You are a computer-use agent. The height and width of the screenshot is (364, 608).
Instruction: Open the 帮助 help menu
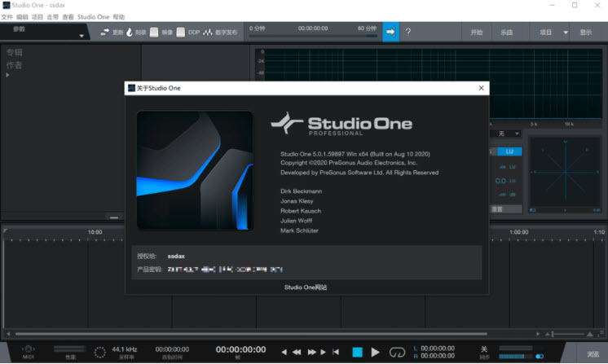pyautogui.click(x=119, y=16)
